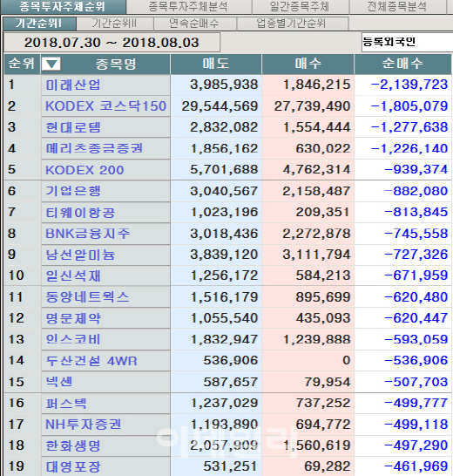
Task: Sort by the 순매수 column header
Action: point(402,64)
